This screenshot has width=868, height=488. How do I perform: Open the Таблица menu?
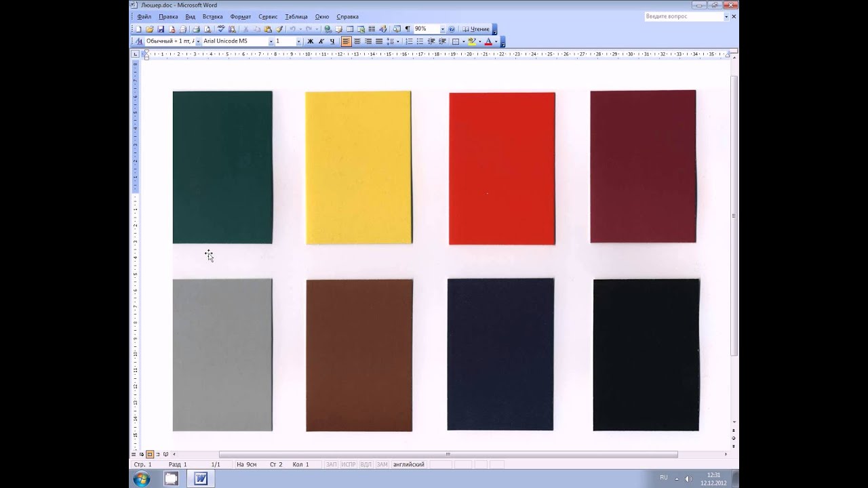pos(296,16)
